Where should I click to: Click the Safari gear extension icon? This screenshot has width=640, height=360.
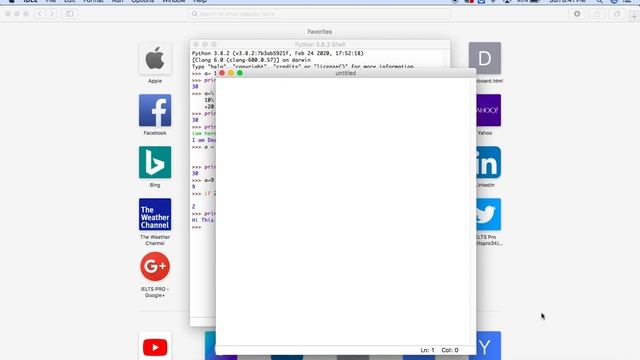pos(577,14)
